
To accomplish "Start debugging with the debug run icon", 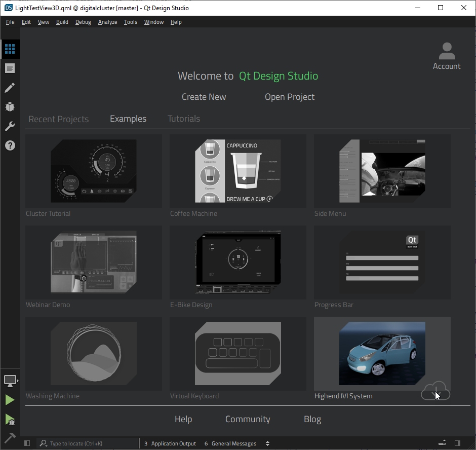I will tap(10, 419).
